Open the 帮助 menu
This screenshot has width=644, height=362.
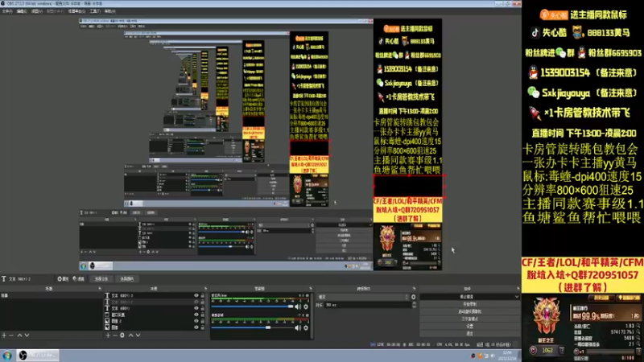[x=109, y=11]
